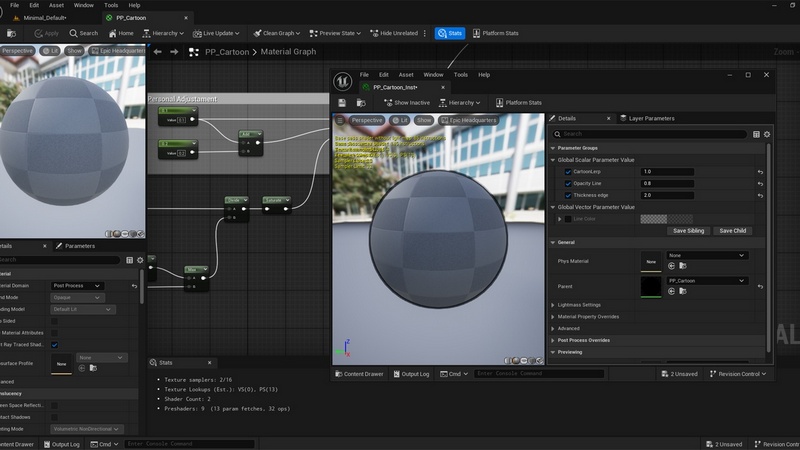Screen dimensions: 800x450
Task: Reset the CartoonLerp value to default
Action: [x=760, y=172]
